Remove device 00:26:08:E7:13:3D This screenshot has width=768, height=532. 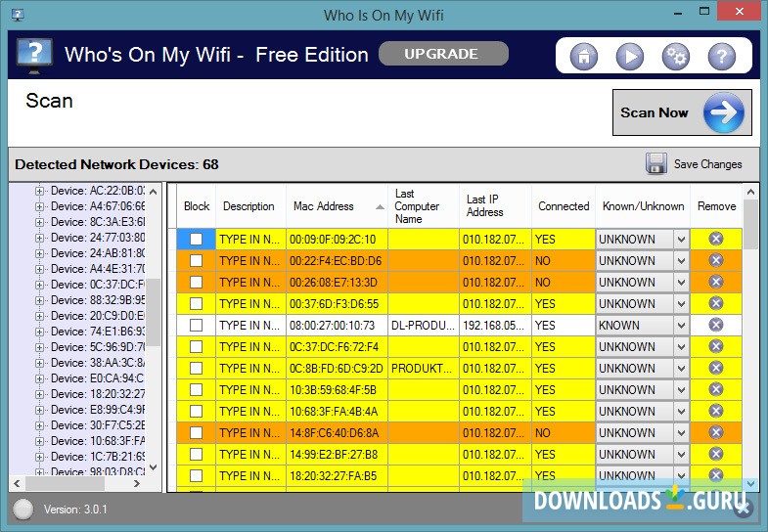(716, 282)
